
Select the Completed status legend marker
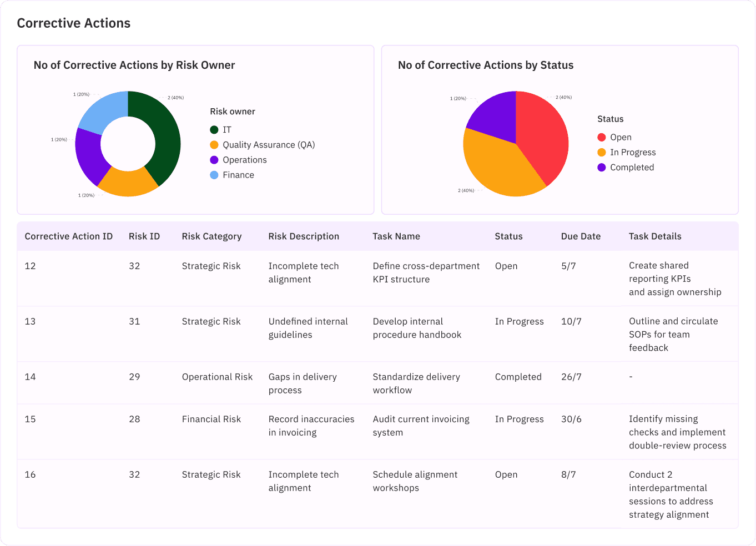[x=602, y=167]
